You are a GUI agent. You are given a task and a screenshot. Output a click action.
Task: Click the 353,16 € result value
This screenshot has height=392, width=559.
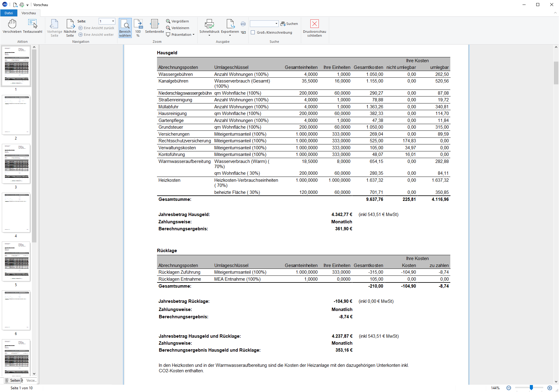click(x=344, y=350)
